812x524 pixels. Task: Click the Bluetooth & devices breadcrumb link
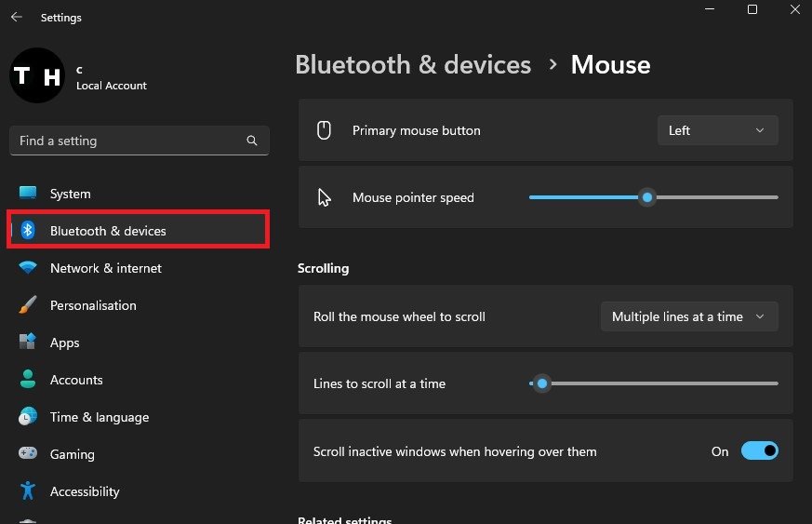413,65
